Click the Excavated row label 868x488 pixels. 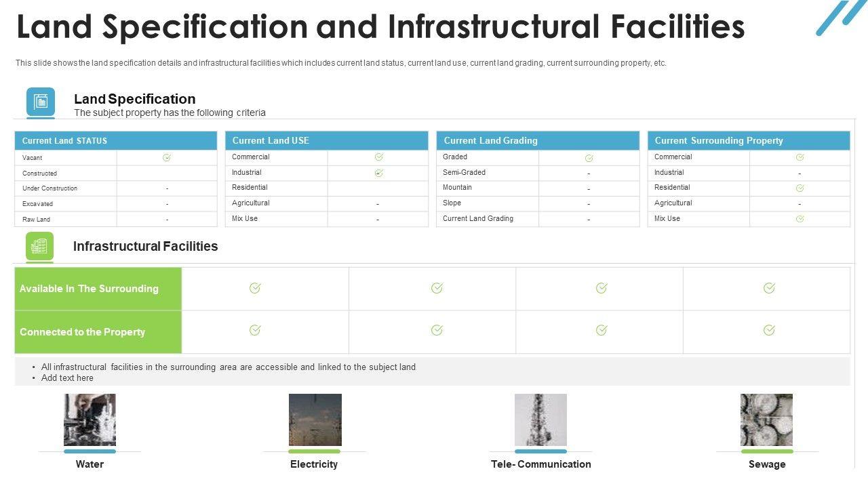(x=37, y=204)
